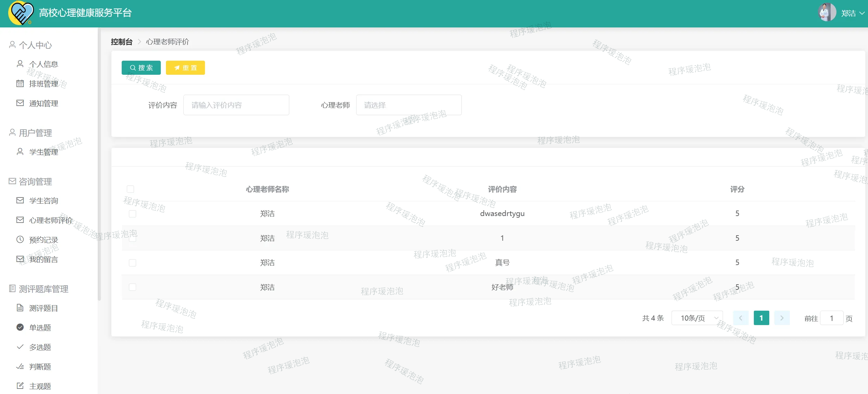Check the row with review dwasedrtygu

click(132, 214)
